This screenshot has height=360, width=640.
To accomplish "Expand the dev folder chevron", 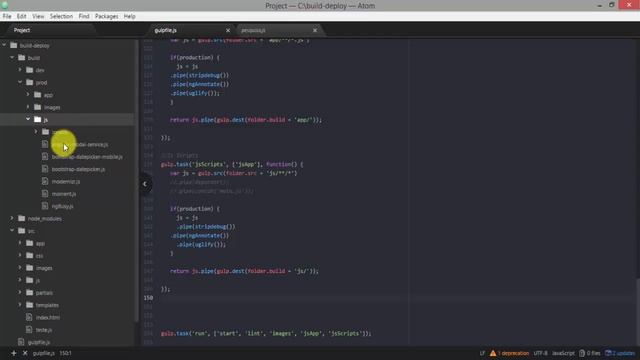I will (x=20, y=70).
